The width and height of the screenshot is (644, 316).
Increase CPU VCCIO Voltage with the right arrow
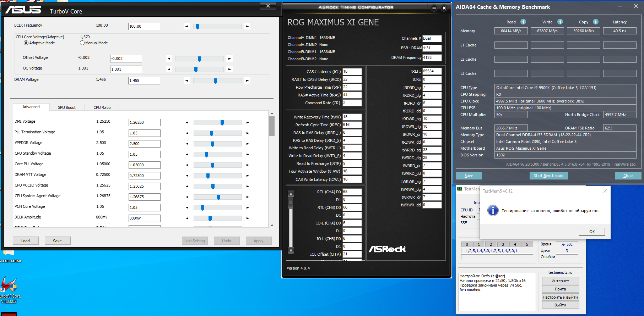point(248,187)
